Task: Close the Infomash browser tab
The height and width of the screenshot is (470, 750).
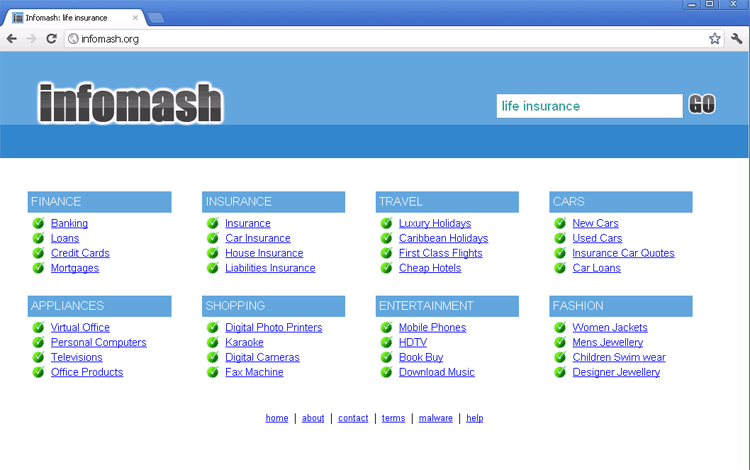Action: click(136, 17)
